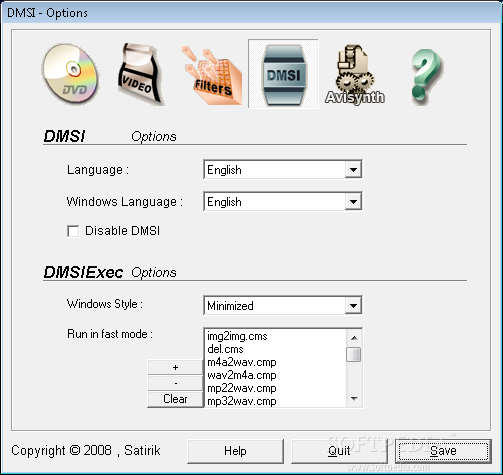Open the Avisynth options icon
Image resolution: width=503 pixels, height=475 pixels.
tap(355, 75)
